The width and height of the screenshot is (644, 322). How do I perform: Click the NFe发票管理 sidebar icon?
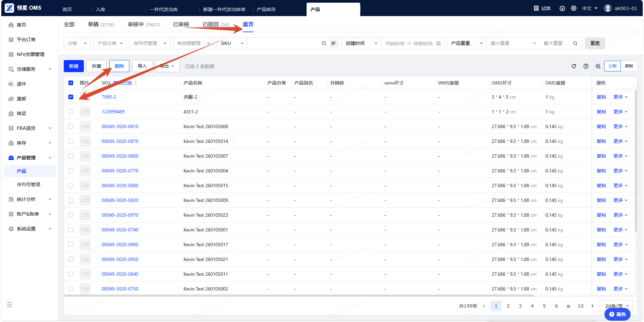tap(11, 54)
